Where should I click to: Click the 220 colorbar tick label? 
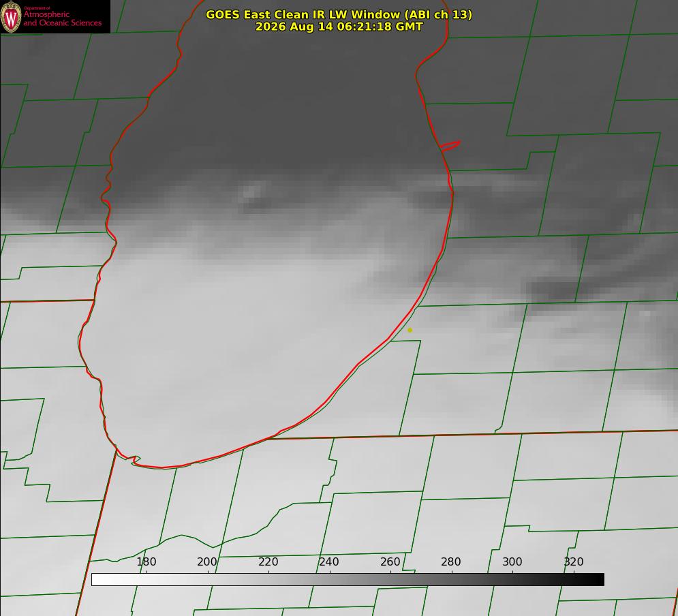(x=268, y=561)
